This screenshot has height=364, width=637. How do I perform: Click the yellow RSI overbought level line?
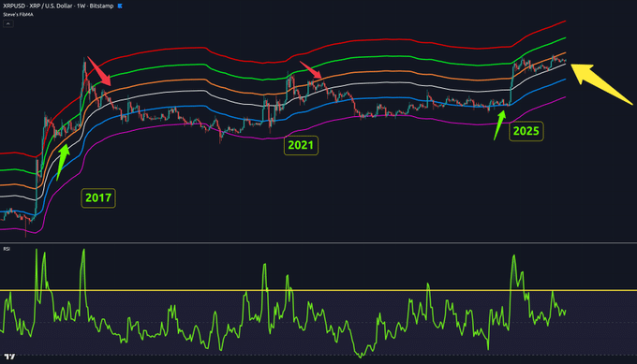(318, 290)
